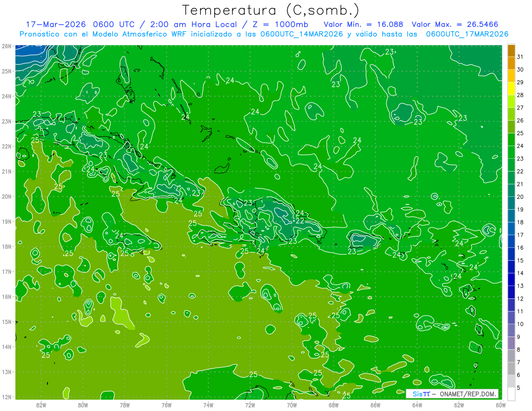
Task: Click the legend value label 12
Action: click(x=520, y=299)
